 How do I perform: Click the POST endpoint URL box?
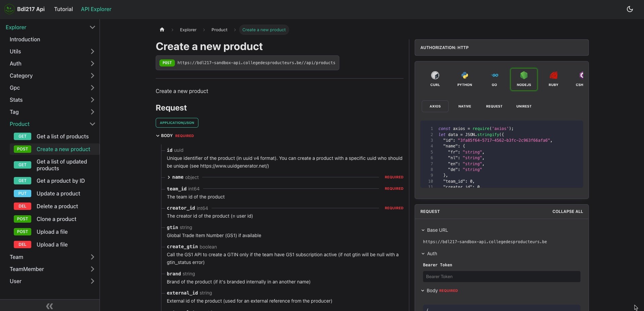pos(247,63)
